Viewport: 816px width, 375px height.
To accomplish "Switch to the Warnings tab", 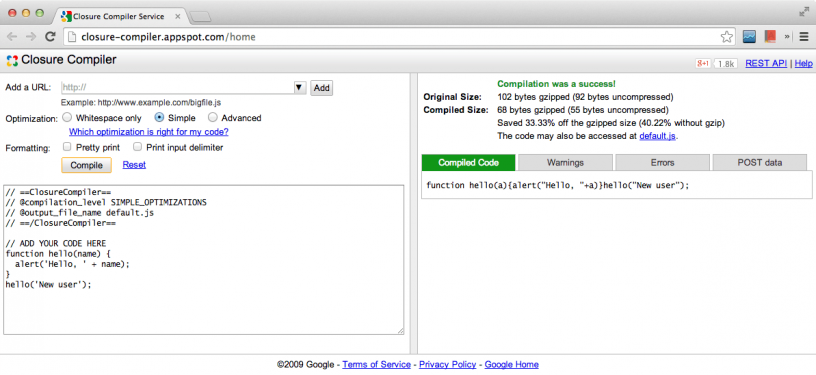I will pos(565,163).
